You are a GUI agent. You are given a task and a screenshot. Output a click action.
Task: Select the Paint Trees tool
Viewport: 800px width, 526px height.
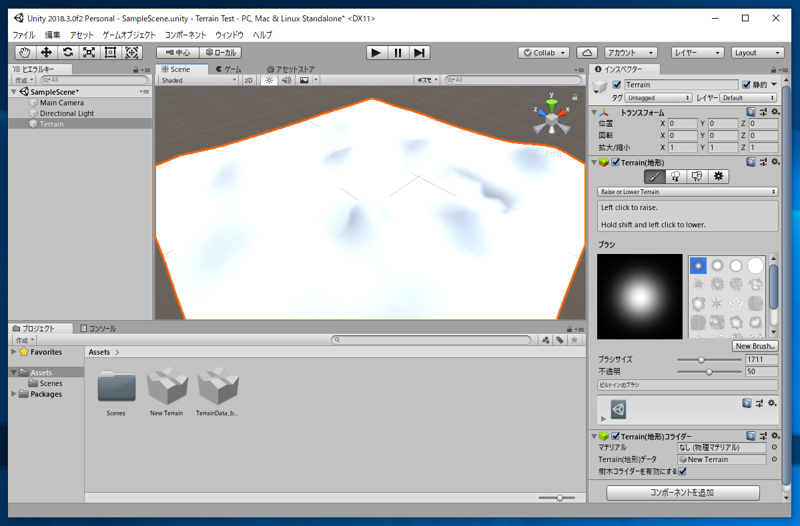676,177
